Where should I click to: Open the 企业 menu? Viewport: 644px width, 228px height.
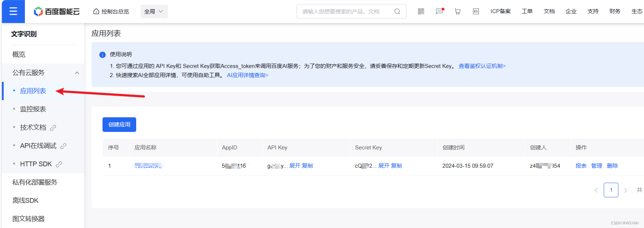point(571,11)
